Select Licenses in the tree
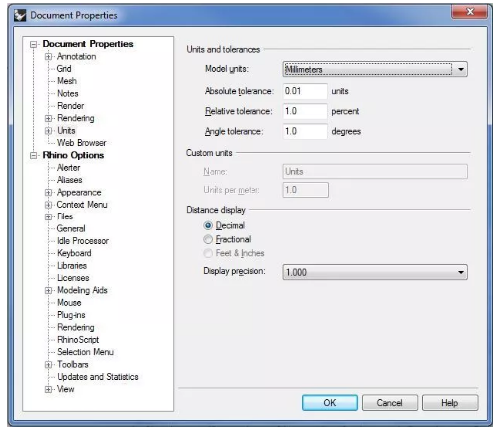 click(73, 278)
